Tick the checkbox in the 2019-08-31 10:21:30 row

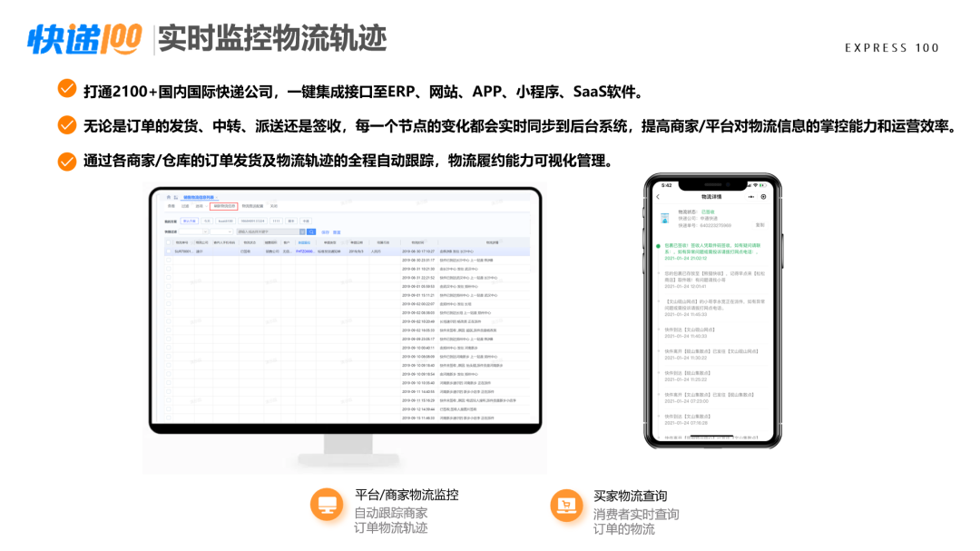(168, 269)
